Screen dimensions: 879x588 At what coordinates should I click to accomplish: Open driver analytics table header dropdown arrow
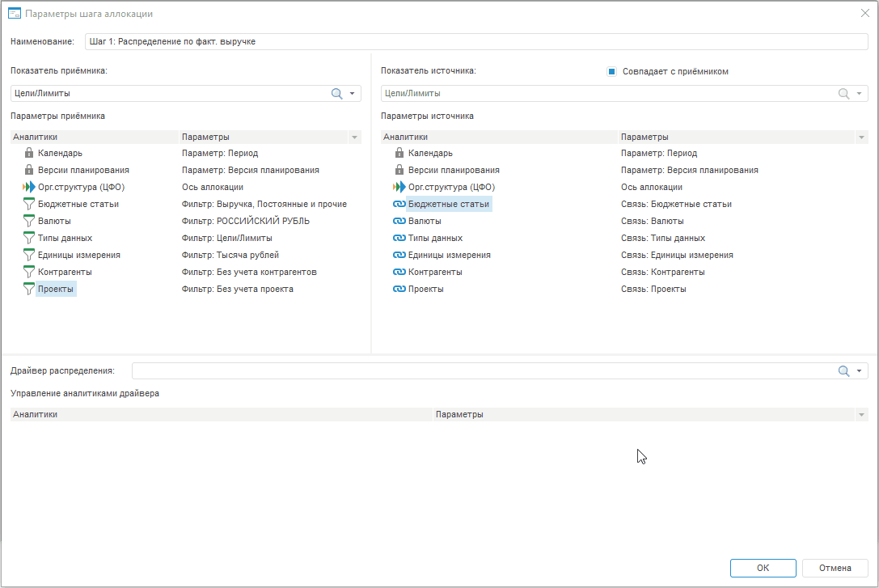(861, 415)
